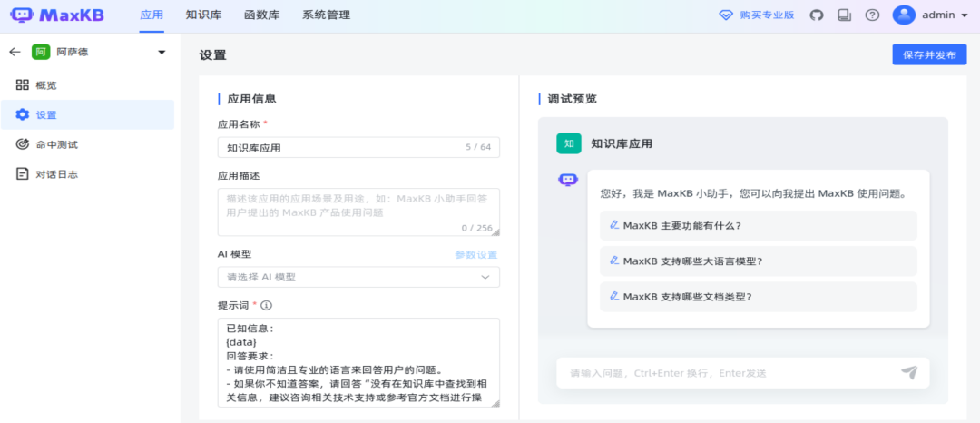Screen dimensions: 980x423
Task: Click the green 知 application badge
Action: click(x=569, y=143)
